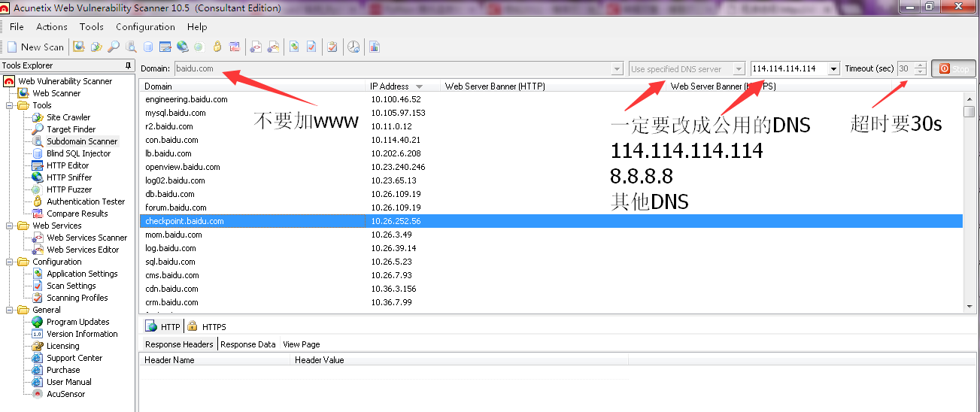Open Site Crawler from the toolbar icons
The image size is (980, 412).
(96, 47)
